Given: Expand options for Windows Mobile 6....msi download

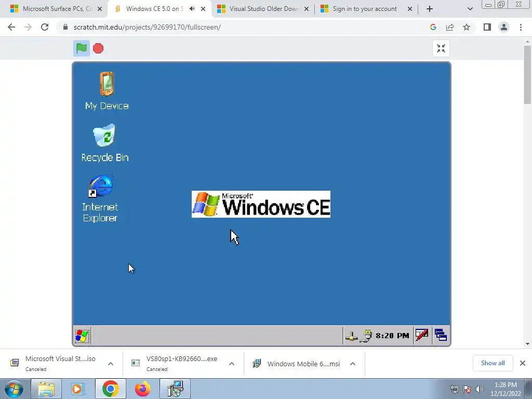Looking at the screenshot, I should click(x=353, y=364).
